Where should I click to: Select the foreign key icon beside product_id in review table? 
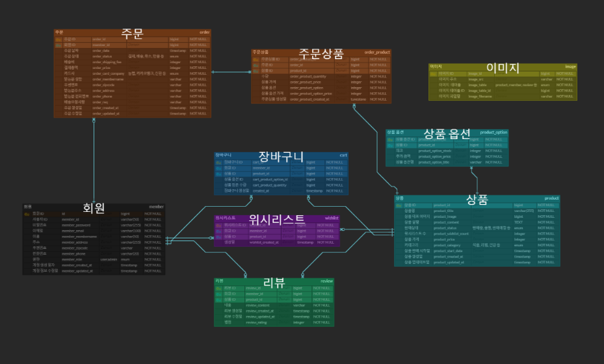(x=219, y=300)
